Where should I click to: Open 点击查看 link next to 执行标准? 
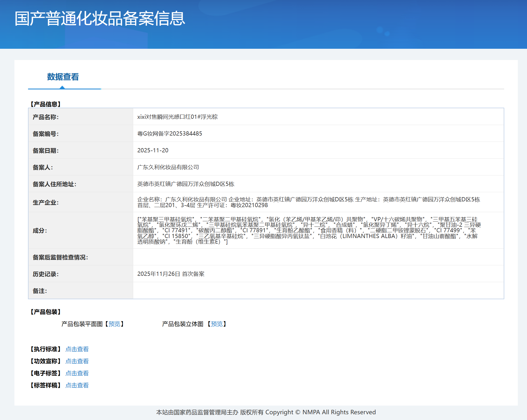[77, 349]
